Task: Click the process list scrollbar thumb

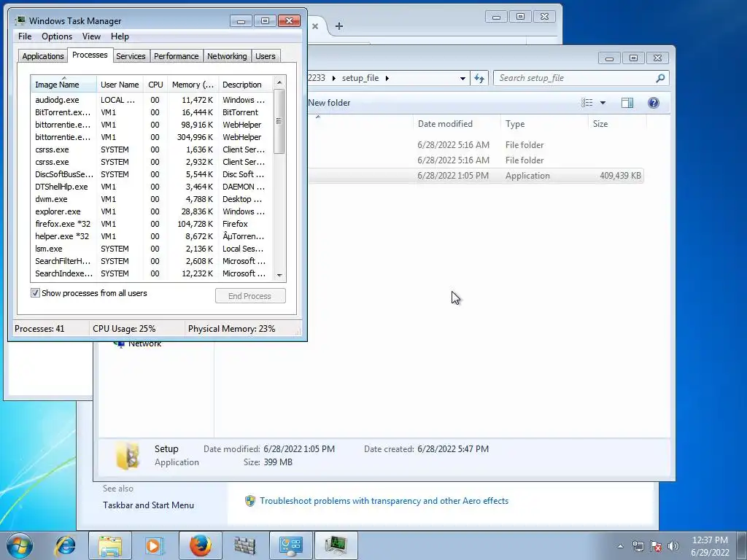Action: click(x=279, y=122)
